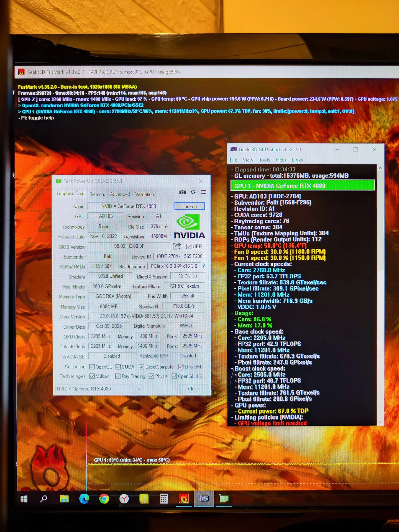Open the yellow archive app on taskbar
This screenshot has height=532, width=399.
tap(144, 499)
